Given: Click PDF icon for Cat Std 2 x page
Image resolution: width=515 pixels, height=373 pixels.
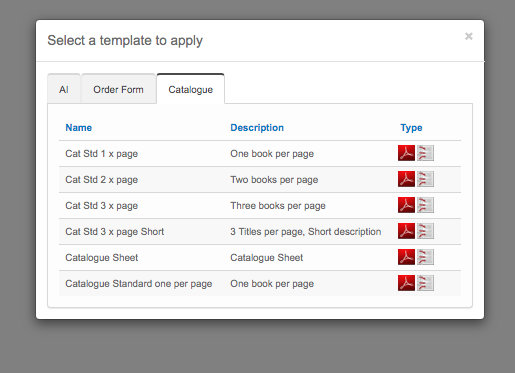Looking at the screenshot, I should coord(406,179).
